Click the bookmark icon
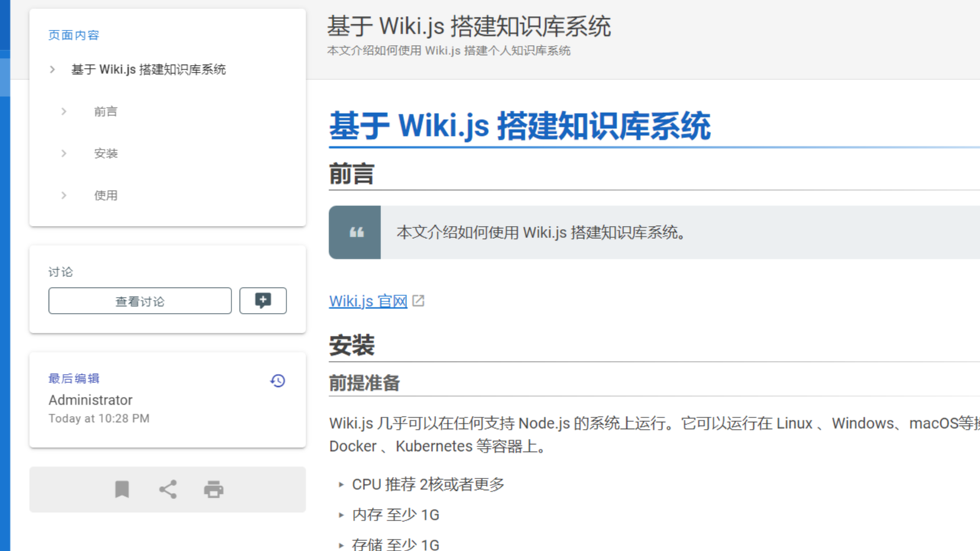Image resolution: width=980 pixels, height=551 pixels. pyautogui.click(x=122, y=489)
